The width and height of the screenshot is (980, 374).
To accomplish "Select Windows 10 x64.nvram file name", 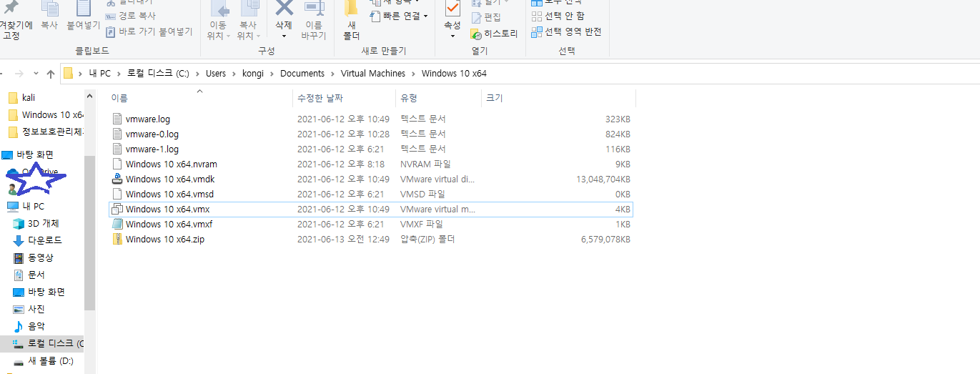I will 171,164.
